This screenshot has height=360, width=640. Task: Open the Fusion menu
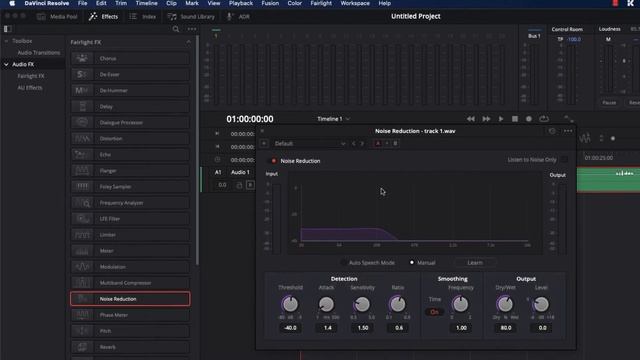pyautogui.click(x=270, y=3)
